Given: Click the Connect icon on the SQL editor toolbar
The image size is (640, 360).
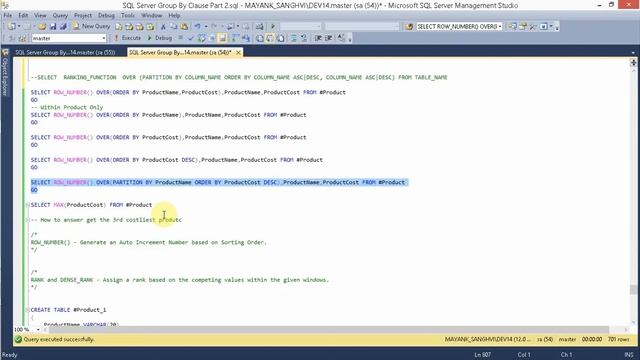Looking at the screenshot, I should [x=11, y=38].
